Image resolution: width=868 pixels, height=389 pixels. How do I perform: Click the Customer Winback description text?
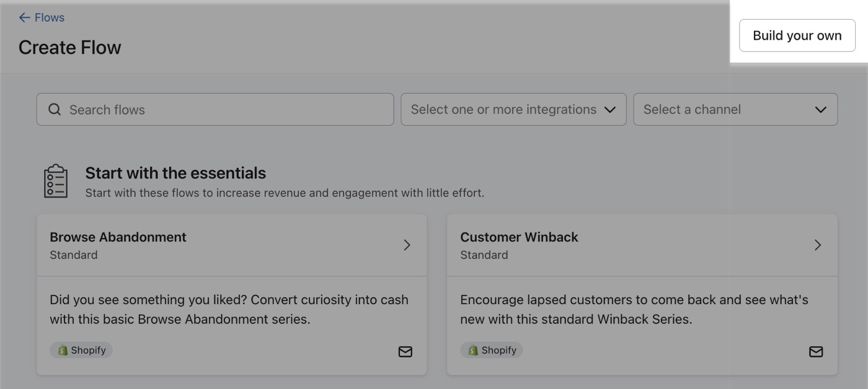[x=634, y=309]
